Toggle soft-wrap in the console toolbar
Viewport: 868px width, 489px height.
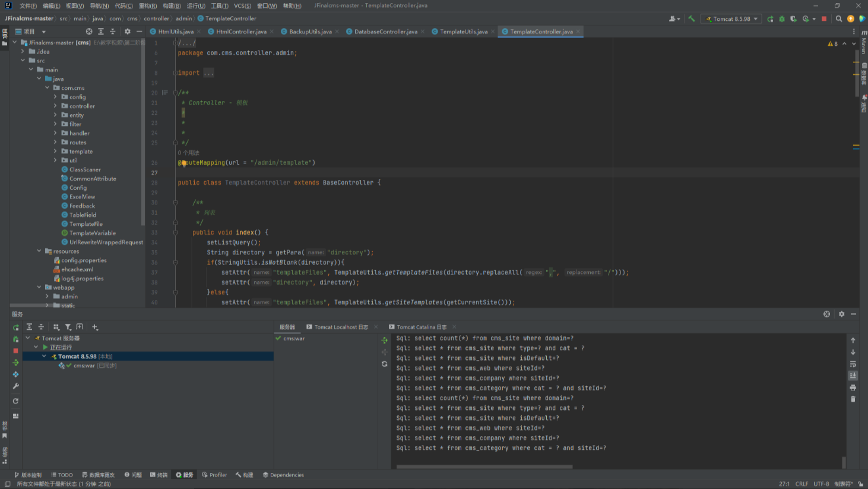[x=853, y=364]
